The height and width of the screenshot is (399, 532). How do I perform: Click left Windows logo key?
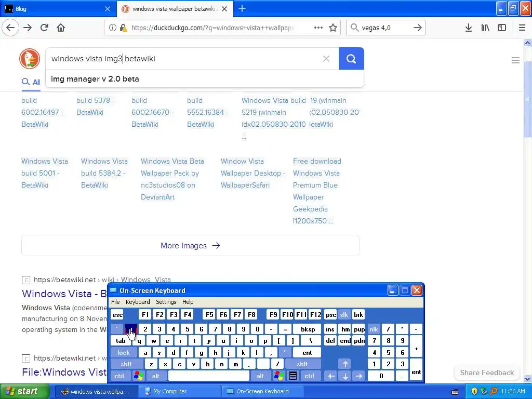138,376
